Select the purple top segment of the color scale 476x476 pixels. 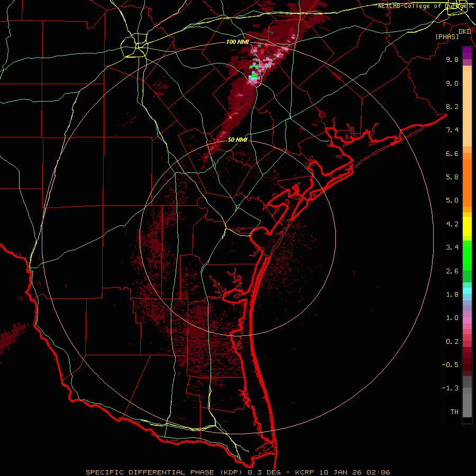pos(467,53)
